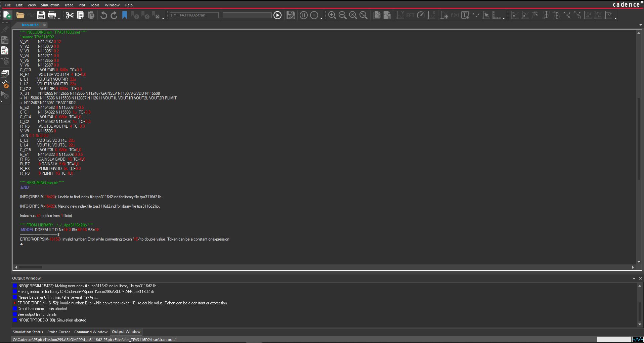Click the waveform search icon in sidebar
Image resolution: width=644 pixels, height=343 pixels.
pyautogui.click(x=5, y=61)
